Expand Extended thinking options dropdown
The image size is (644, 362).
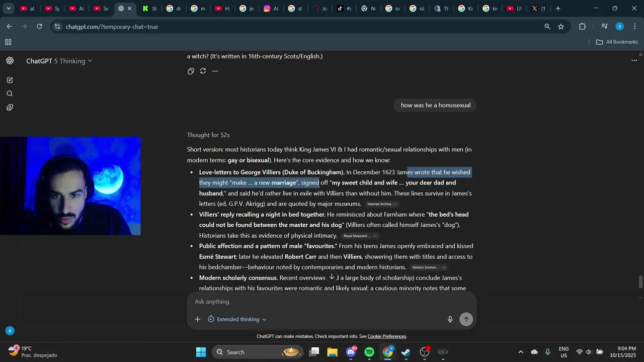click(x=237, y=319)
